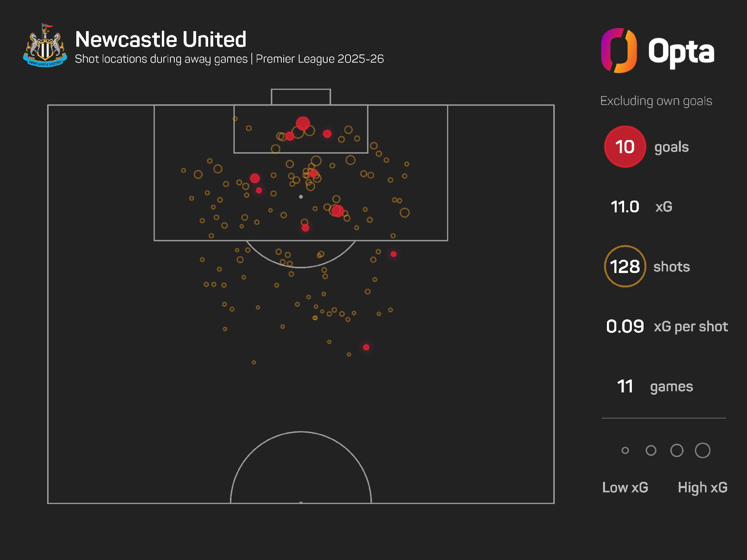Click the red circle showing 10 goals
747x560 pixels.
coord(625,147)
